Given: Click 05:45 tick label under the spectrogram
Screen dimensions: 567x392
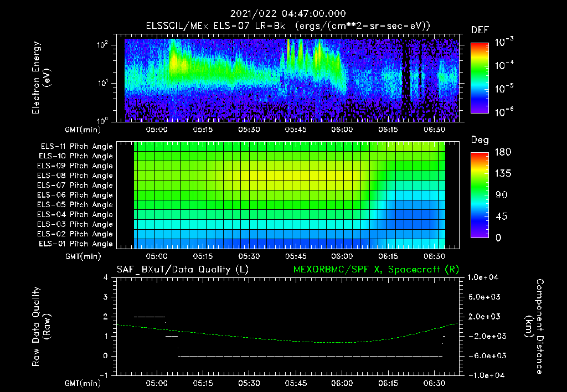Looking at the screenshot, I should tap(296, 130).
